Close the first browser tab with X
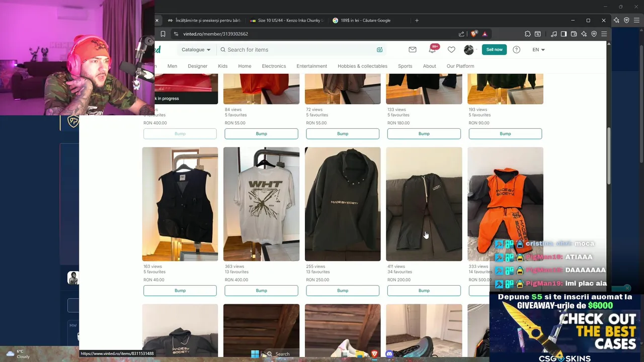This screenshot has height=362, width=644. tap(156, 21)
